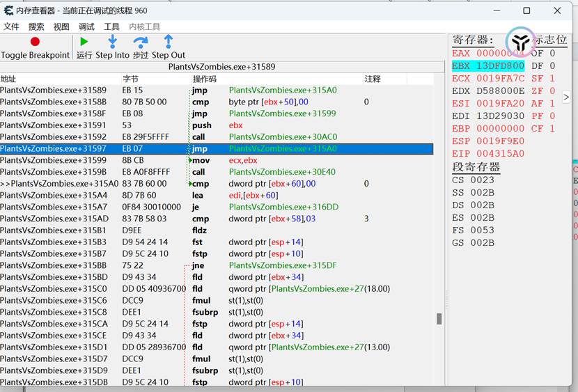This screenshot has height=392, width=578.
Task: Toggle the CF flag value
Action: pos(543,128)
